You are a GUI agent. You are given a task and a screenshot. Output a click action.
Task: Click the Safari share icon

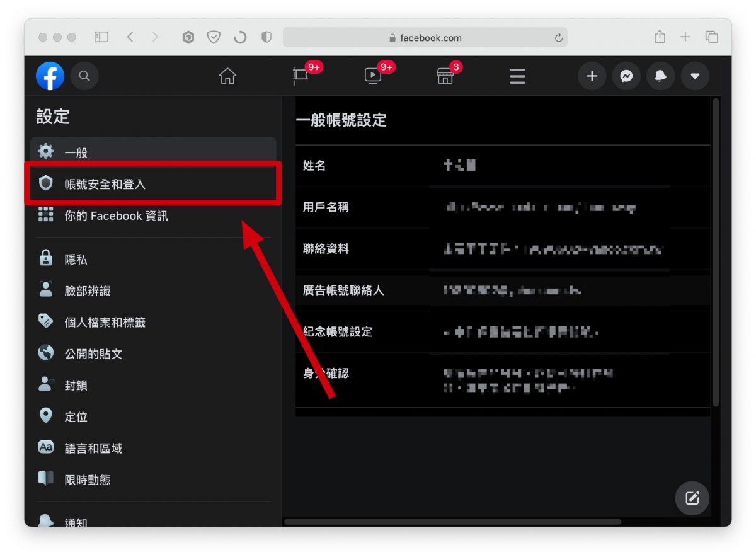pos(660,37)
